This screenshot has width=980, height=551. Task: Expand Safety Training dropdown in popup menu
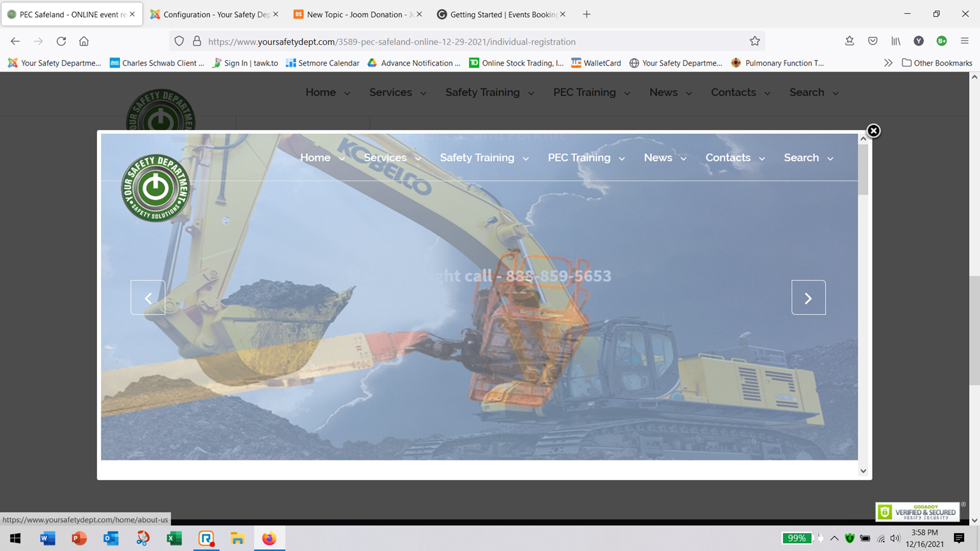pyautogui.click(x=484, y=158)
